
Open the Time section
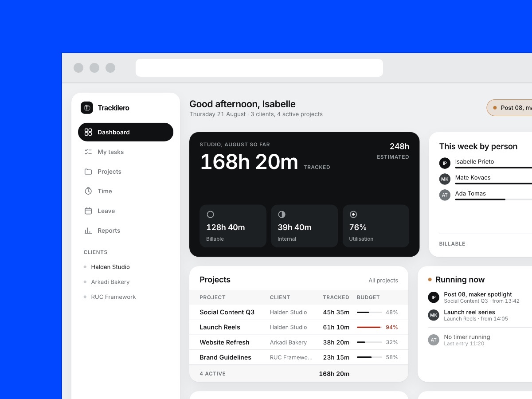[125, 191]
